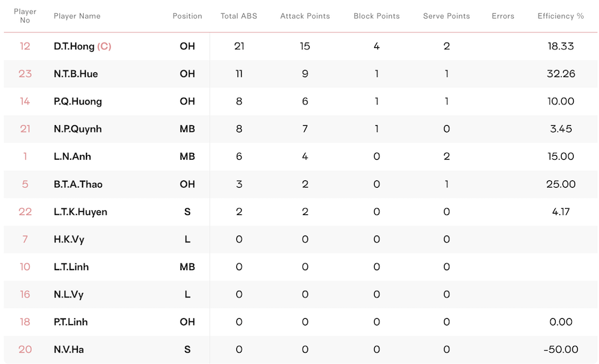Click the Player No column header

tap(25, 16)
